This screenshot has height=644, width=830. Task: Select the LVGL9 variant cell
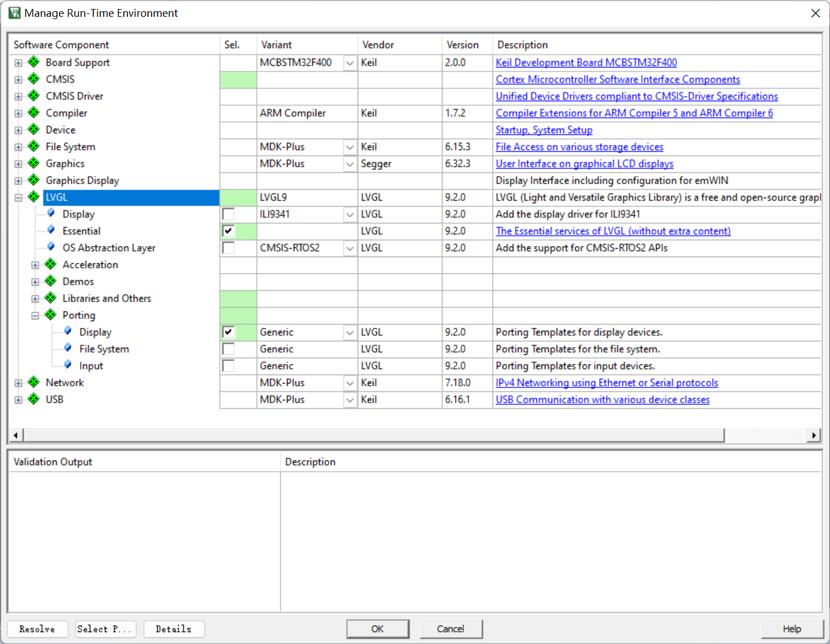(x=307, y=197)
